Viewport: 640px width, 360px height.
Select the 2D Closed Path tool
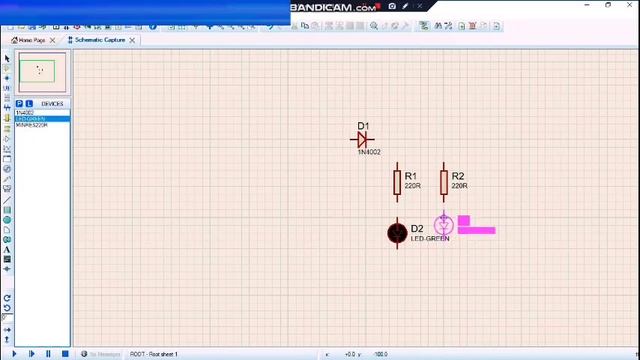tap(7, 240)
